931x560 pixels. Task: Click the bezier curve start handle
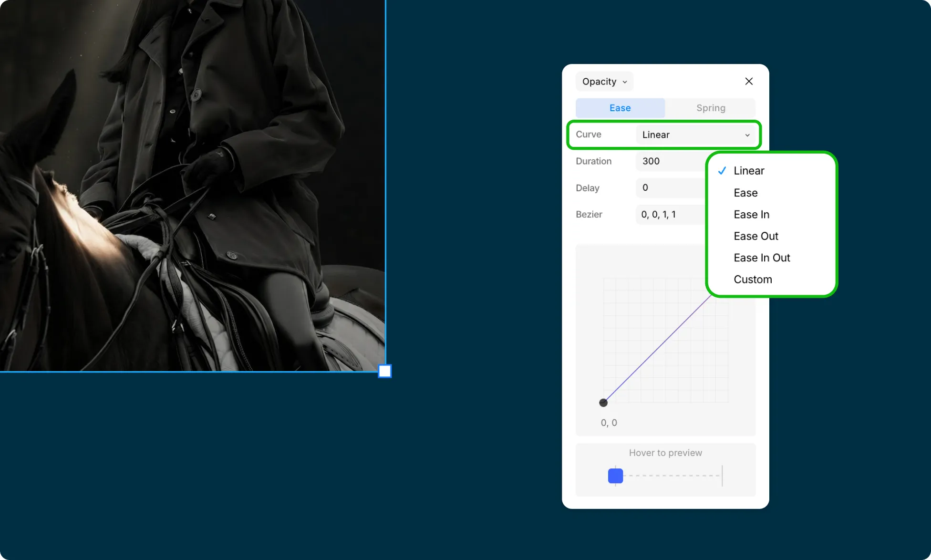pyautogui.click(x=603, y=403)
